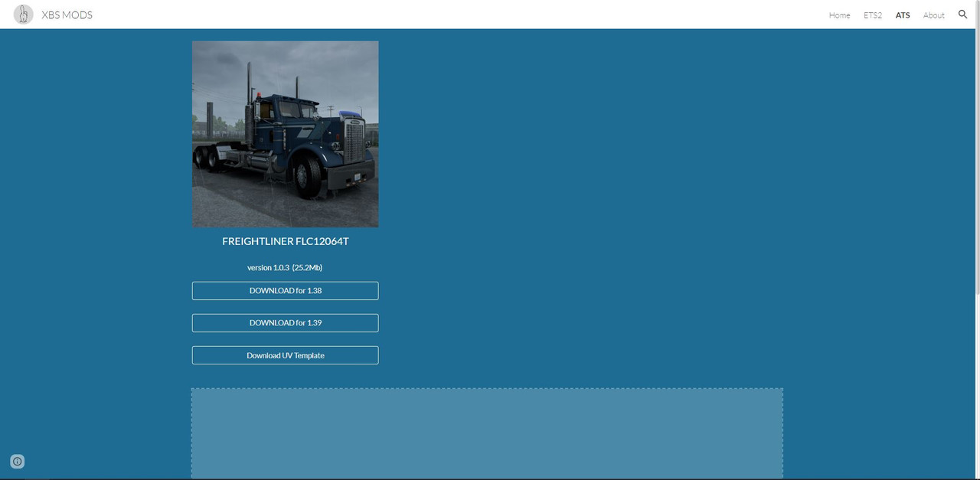Open the Freightliner truck image
Image resolution: width=980 pixels, height=480 pixels.
285,134
